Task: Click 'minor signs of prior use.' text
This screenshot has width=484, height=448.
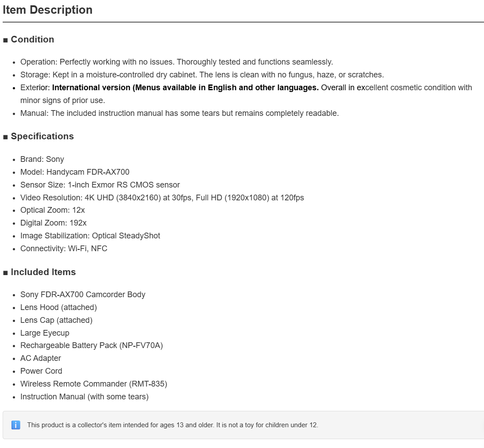Action: (x=63, y=100)
